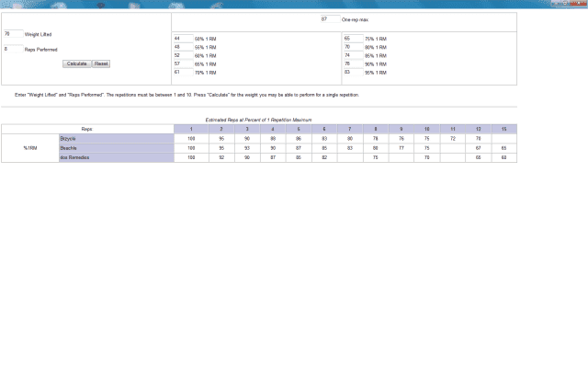Click the 65% 1 RM field
Screen dimensions: 588x368
(x=182, y=63)
